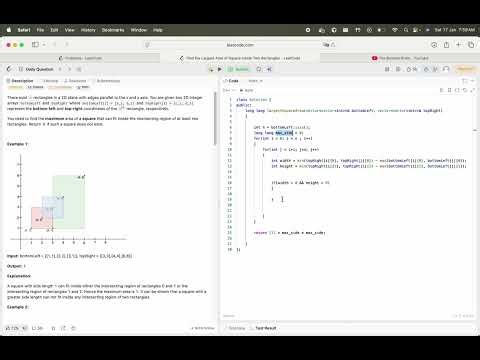Click the date and time in menu bar
Viewport: 480px width, 360px height.
tap(455, 30)
